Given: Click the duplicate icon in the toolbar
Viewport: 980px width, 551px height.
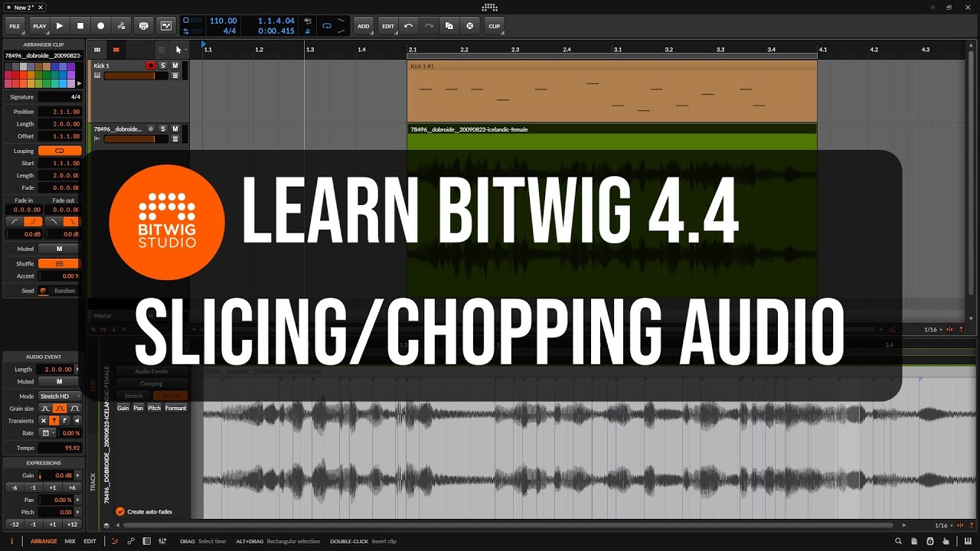Looking at the screenshot, I should point(449,25).
